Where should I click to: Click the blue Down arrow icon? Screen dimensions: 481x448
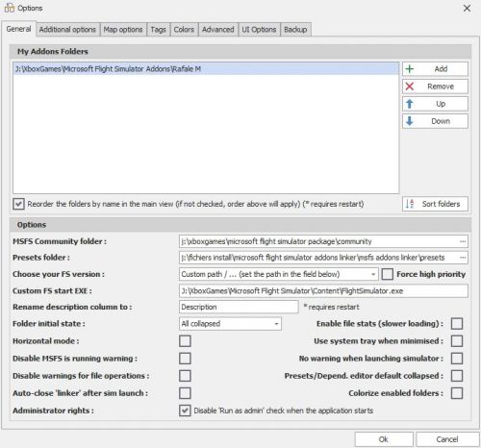tap(410, 121)
